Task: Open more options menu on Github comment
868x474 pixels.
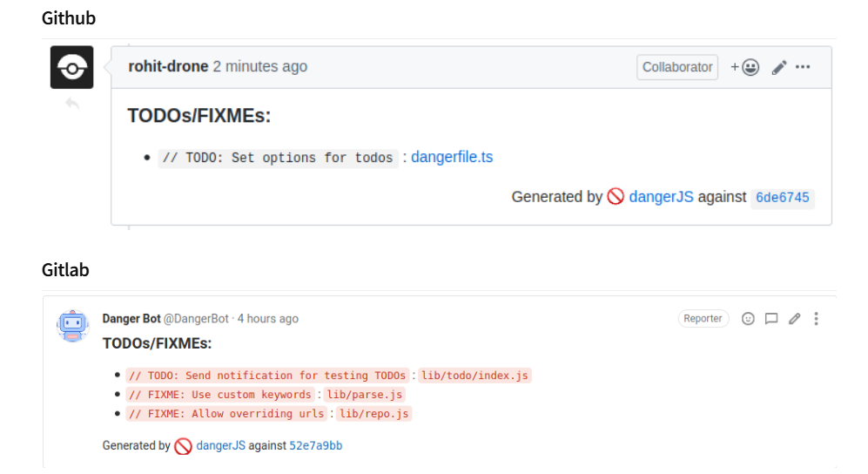Action: 803,67
